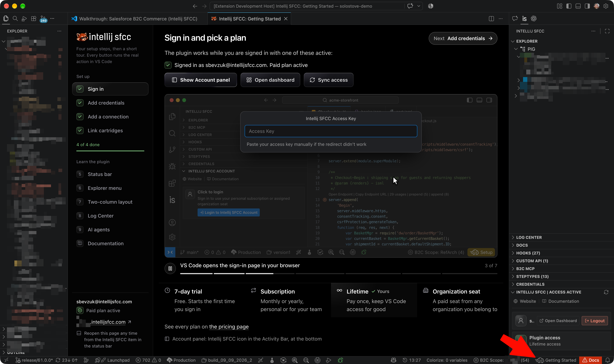Collapse the PIG tree node
Image resolution: width=614 pixels, height=364 pixels.
point(516,49)
